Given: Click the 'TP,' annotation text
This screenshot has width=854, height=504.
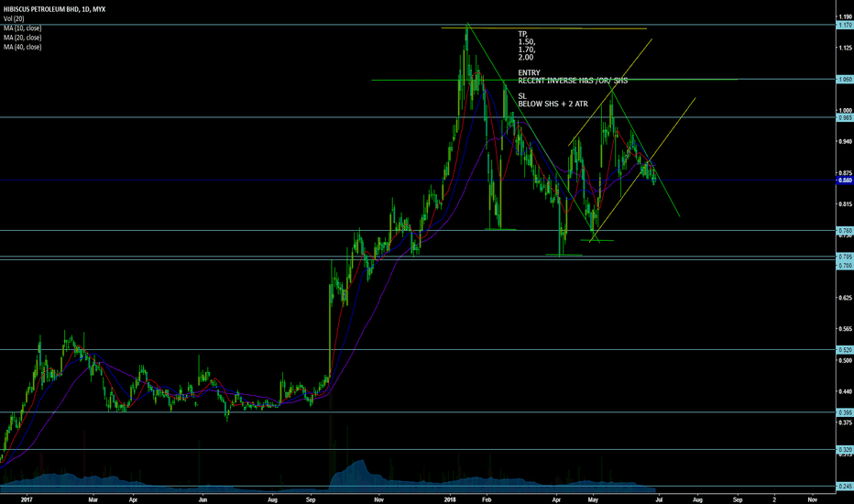Looking at the screenshot, I should click(x=523, y=34).
